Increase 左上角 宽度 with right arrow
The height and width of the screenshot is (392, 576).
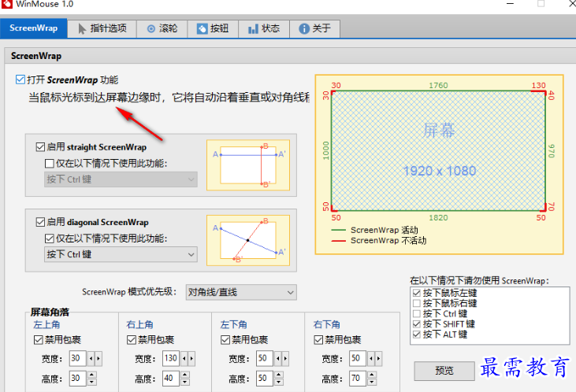tap(98, 359)
